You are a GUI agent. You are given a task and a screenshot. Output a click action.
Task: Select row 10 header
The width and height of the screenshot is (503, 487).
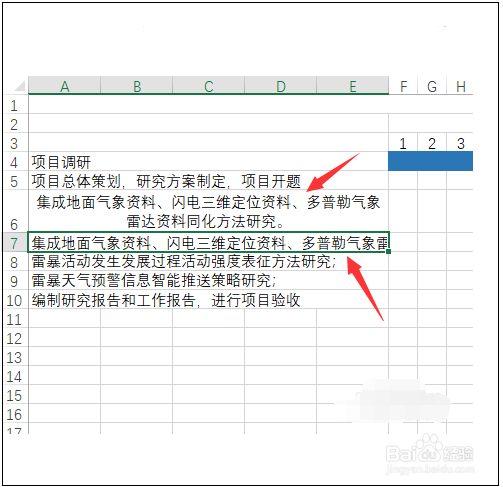15,299
